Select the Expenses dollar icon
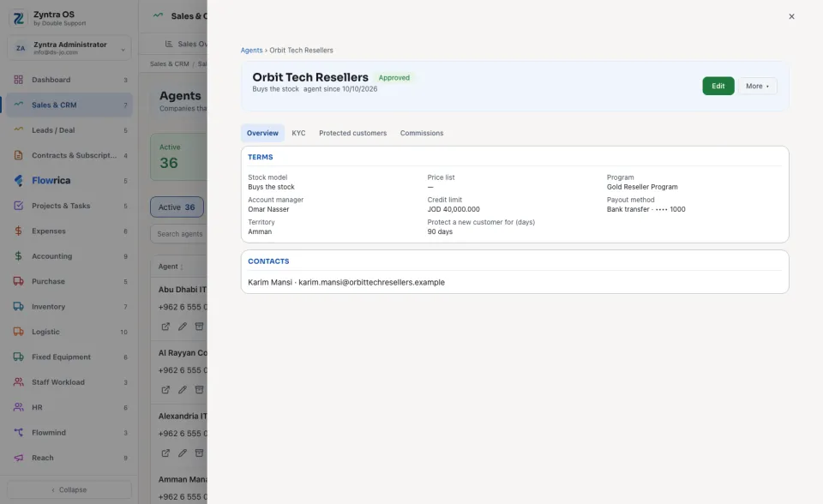The image size is (823, 504). 18,231
